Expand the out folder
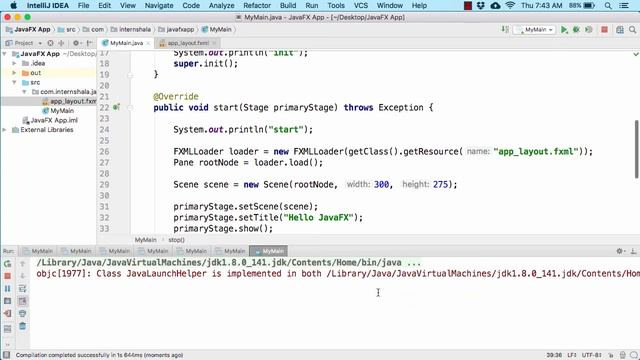The width and height of the screenshot is (640, 360). pyautogui.click(x=14, y=73)
